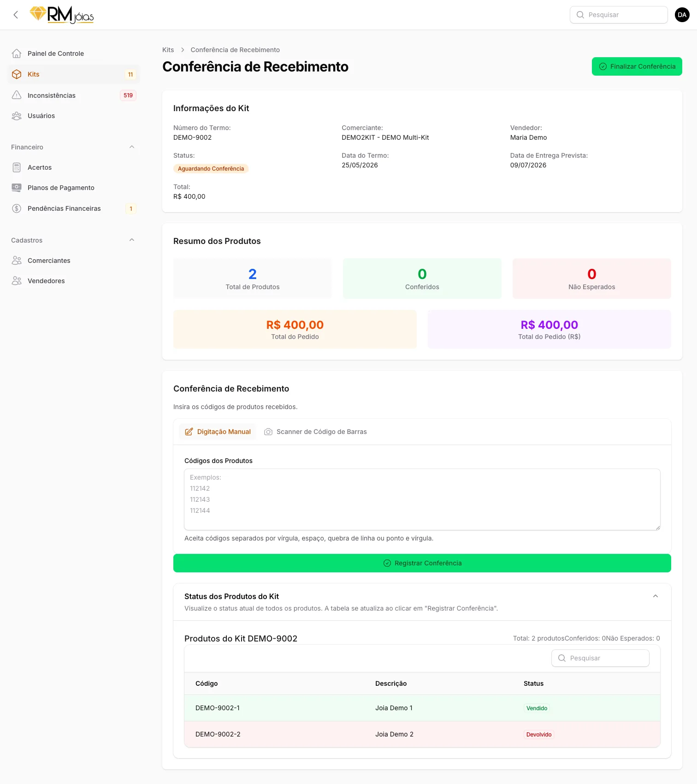Click the products table Pesquisar search field

click(x=600, y=658)
